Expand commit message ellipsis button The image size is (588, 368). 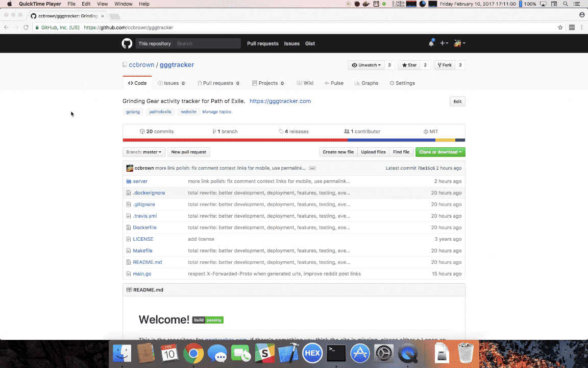pos(312,168)
